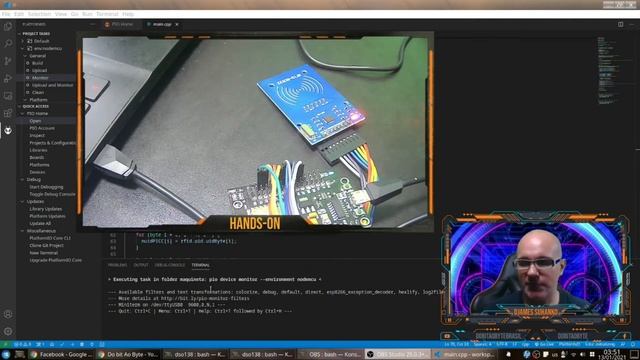Select the PlatformIO alien icon
Image resolution: width=640 pixels, height=360 pixels.
(8, 131)
